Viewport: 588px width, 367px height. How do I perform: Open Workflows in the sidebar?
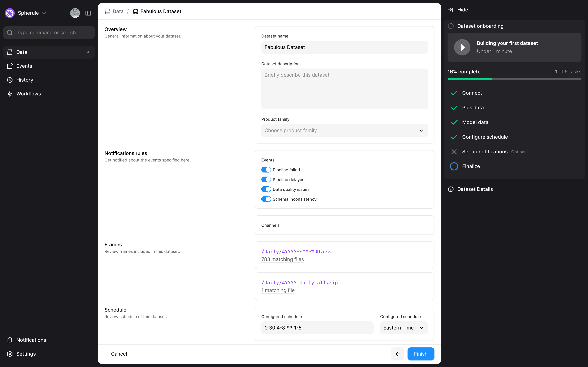[x=28, y=94]
